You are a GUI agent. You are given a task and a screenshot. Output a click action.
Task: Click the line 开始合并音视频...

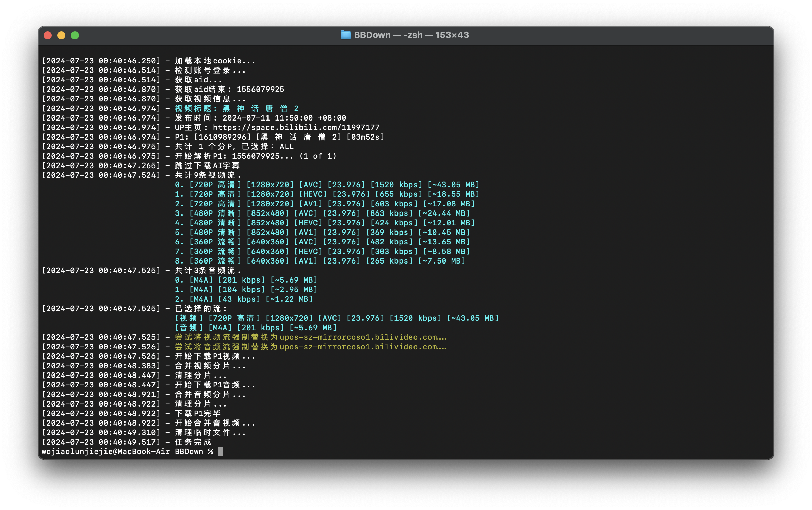[215, 423]
